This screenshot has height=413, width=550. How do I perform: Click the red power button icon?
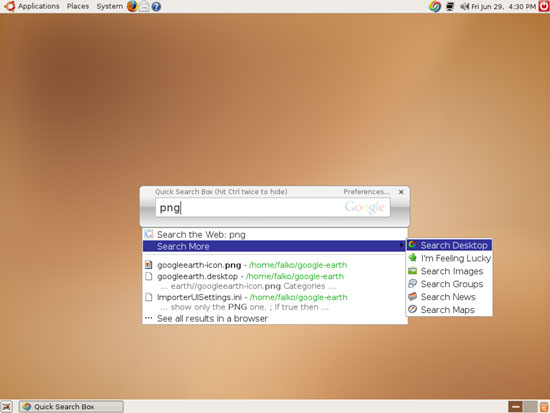(544, 6)
